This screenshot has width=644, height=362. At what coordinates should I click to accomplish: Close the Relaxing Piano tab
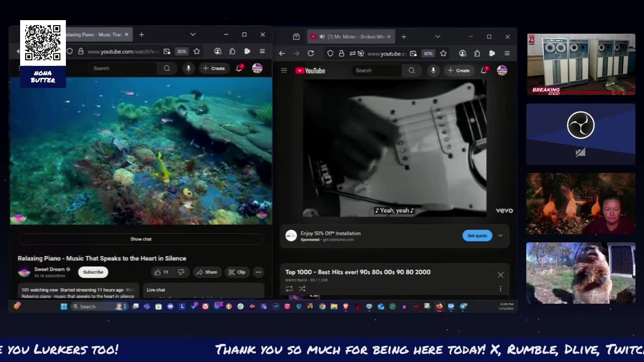tap(126, 35)
